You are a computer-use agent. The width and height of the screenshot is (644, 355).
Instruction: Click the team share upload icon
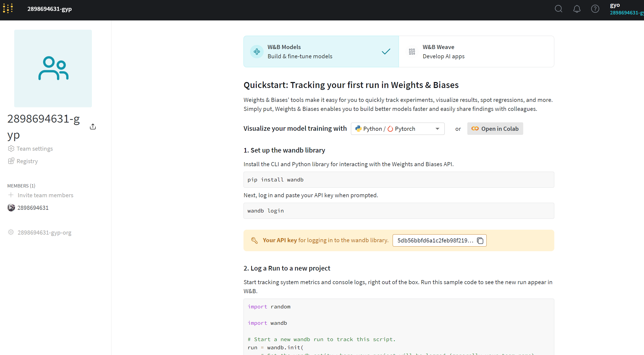click(93, 127)
